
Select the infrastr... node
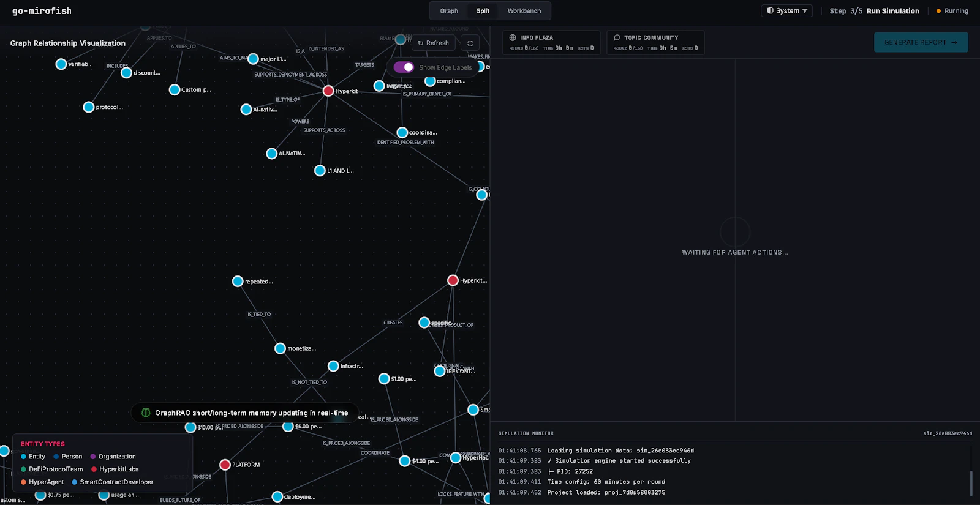[x=333, y=366]
